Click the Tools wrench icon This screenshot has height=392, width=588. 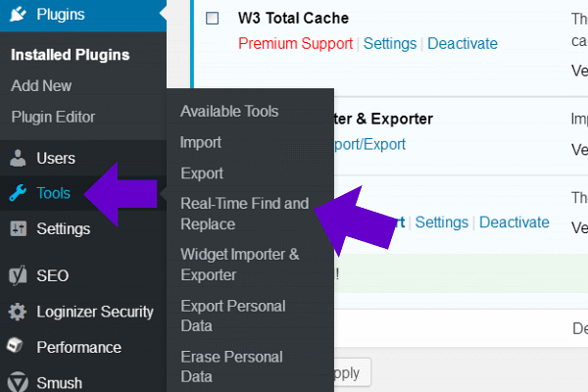[x=18, y=193]
